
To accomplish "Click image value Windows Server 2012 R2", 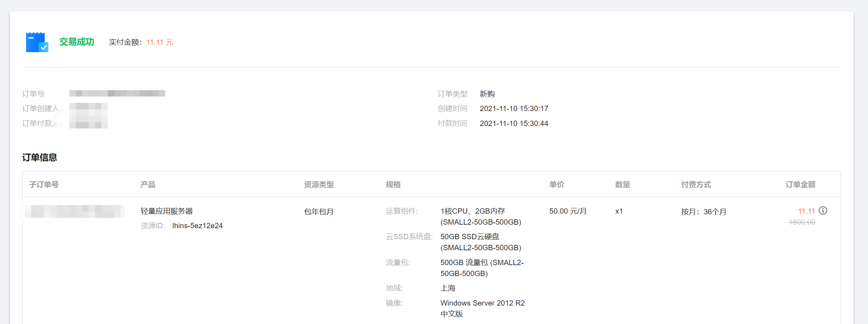I will [483, 303].
